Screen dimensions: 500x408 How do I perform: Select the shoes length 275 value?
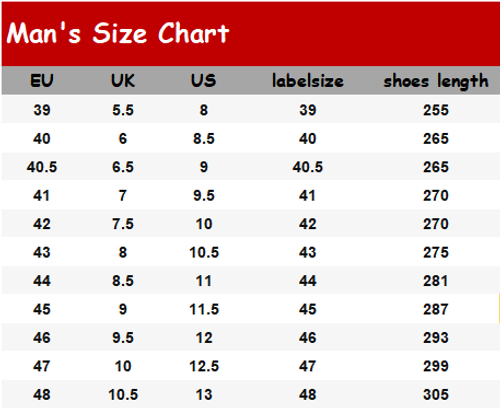pos(436,252)
